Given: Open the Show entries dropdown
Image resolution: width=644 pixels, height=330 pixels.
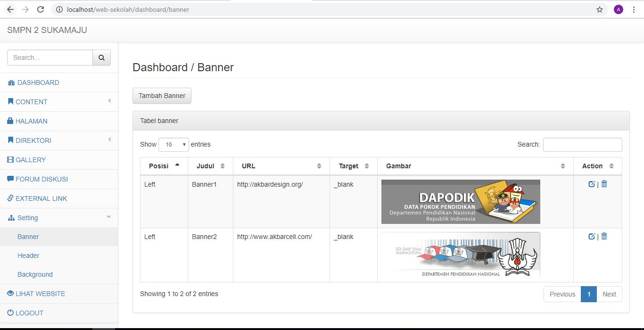Looking at the screenshot, I should [173, 145].
